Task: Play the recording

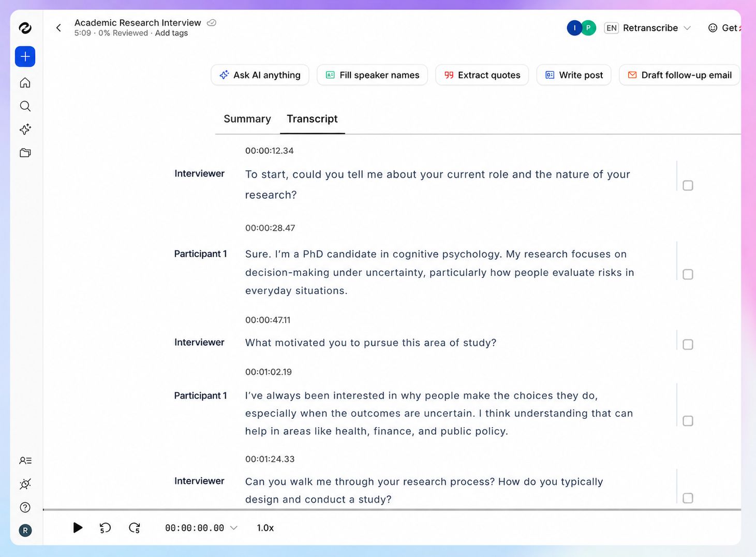Action: tap(78, 527)
